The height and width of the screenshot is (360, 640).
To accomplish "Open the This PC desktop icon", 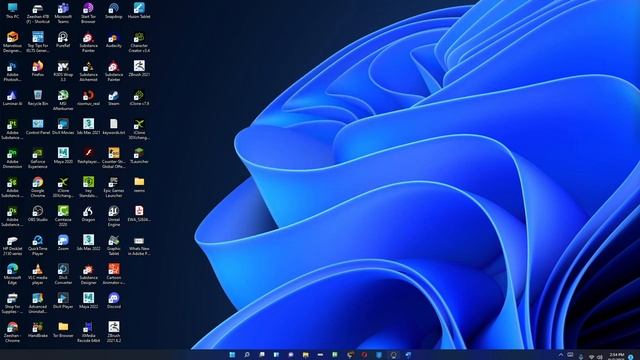I will point(12,11).
